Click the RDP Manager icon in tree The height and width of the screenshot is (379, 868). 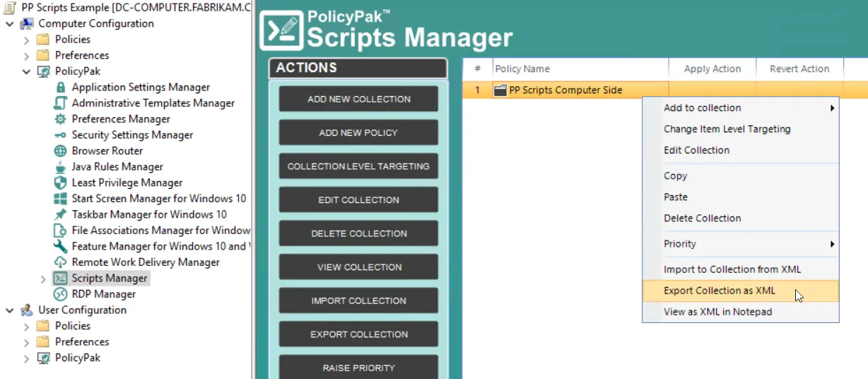(x=60, y=294)
